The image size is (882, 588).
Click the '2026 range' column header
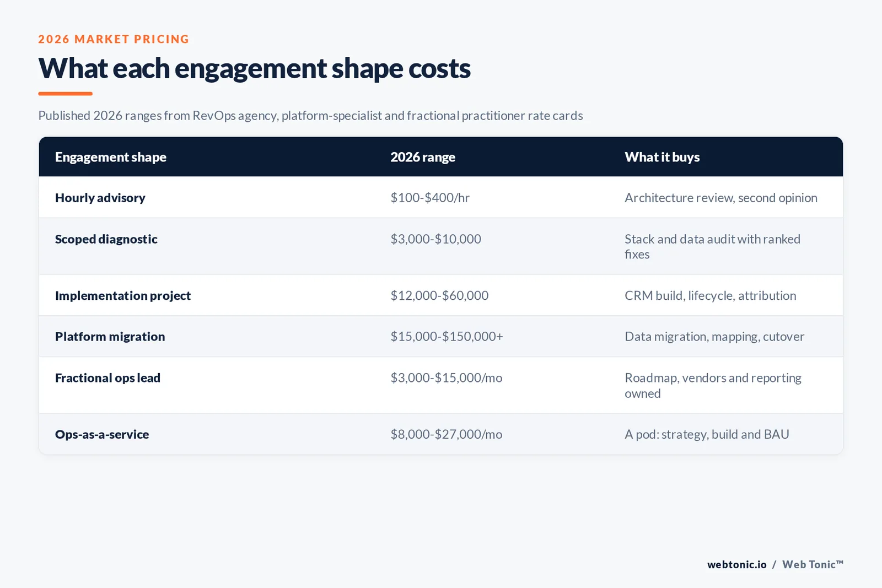pos(423,157)
